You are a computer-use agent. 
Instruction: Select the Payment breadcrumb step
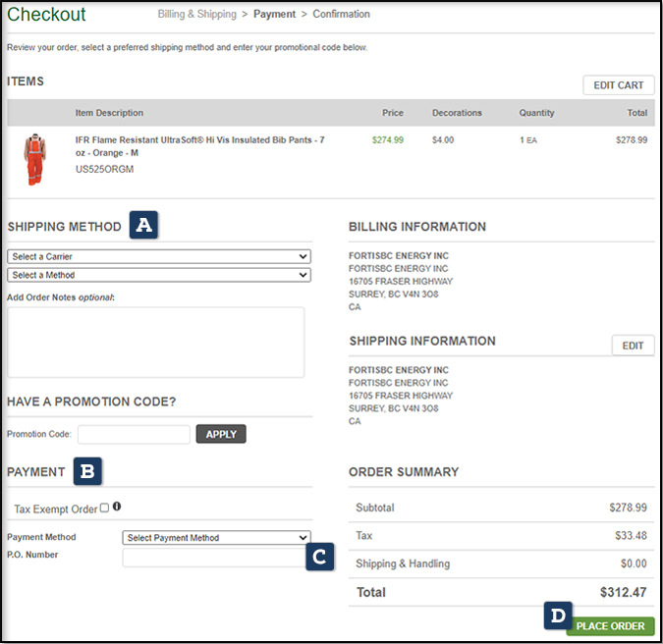[274, 15]
